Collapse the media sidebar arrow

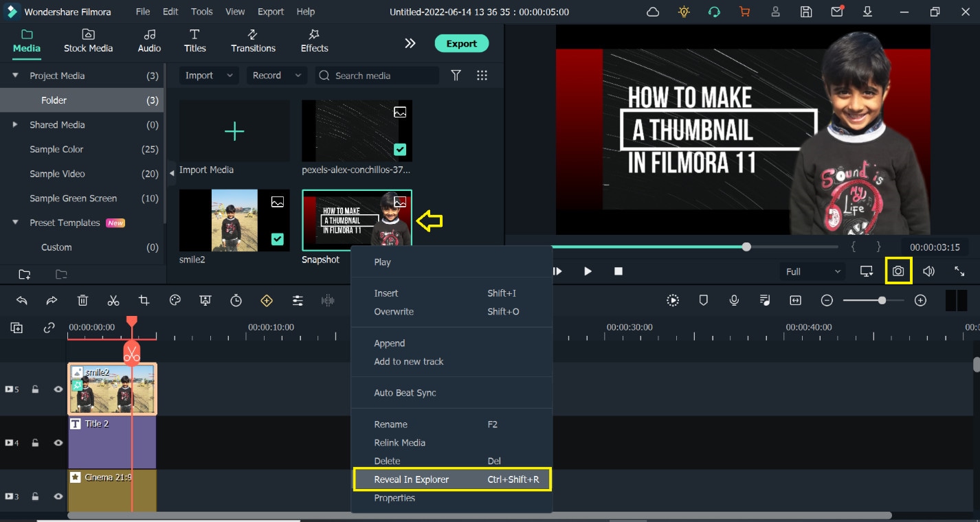(172, 173)
